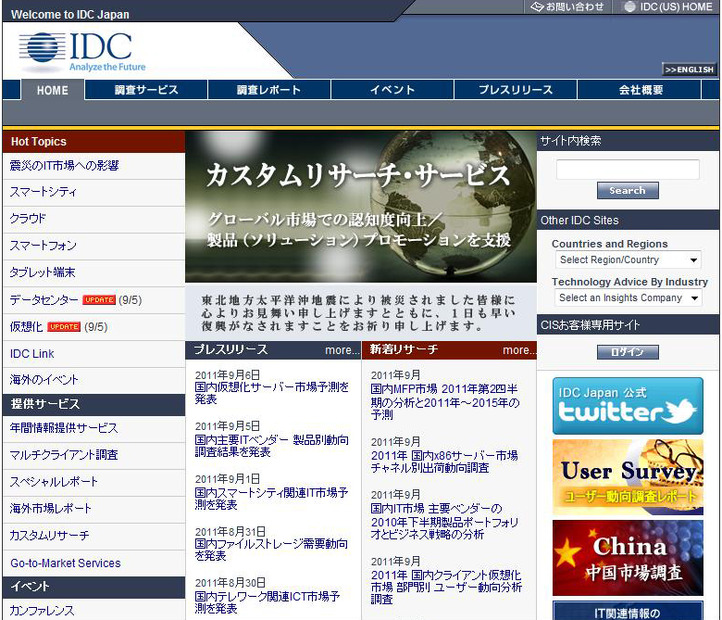Click the UPDATE badge beside データセンター

99,300
